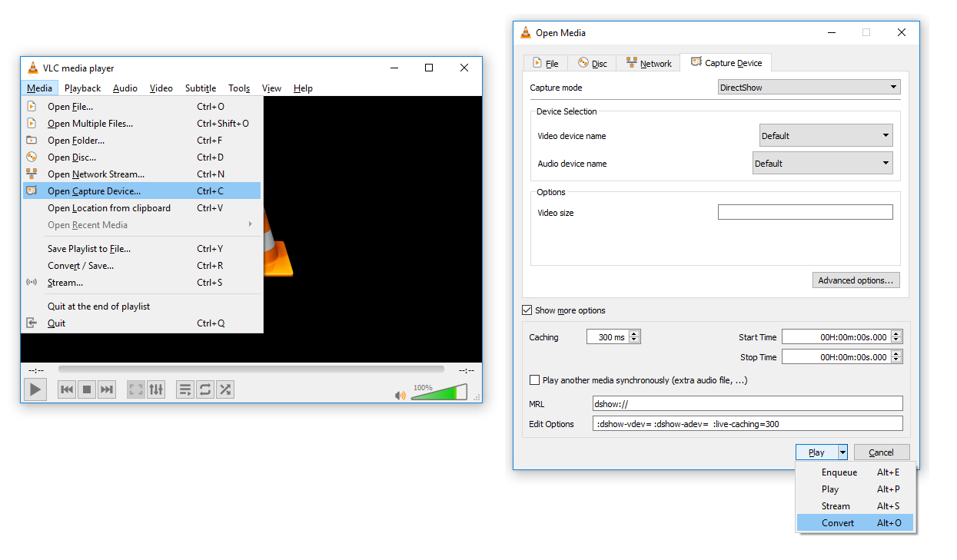This screenshot has height=560, width=957.
Task: Toggle fullscreen video mode icon
Action: 136,389
